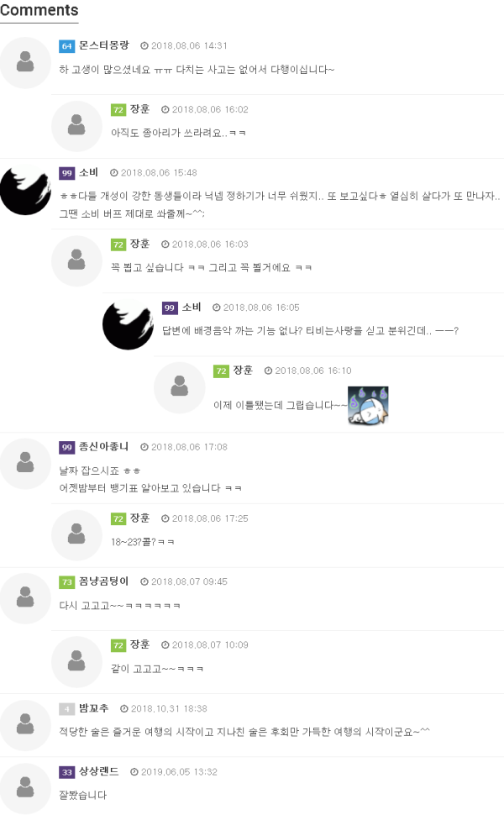Open the ghost emoticon sticker in 장훈's reply
504x815 pixels.
(368, 405)
